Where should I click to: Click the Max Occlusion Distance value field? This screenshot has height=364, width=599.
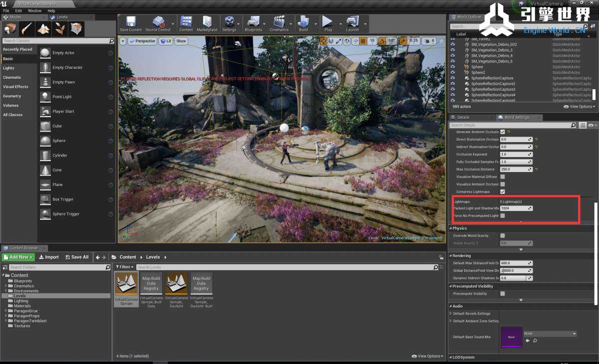(x=516, y=170)
